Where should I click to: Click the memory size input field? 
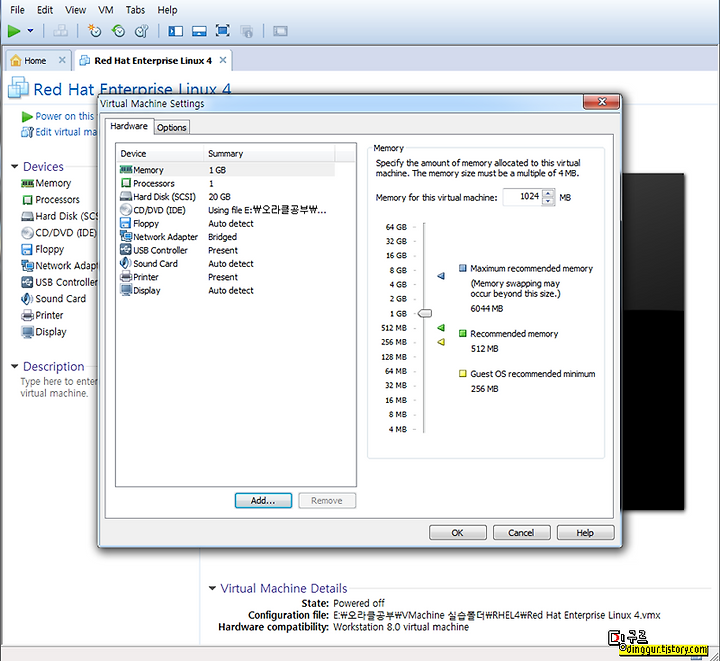(x=522, y=197)
